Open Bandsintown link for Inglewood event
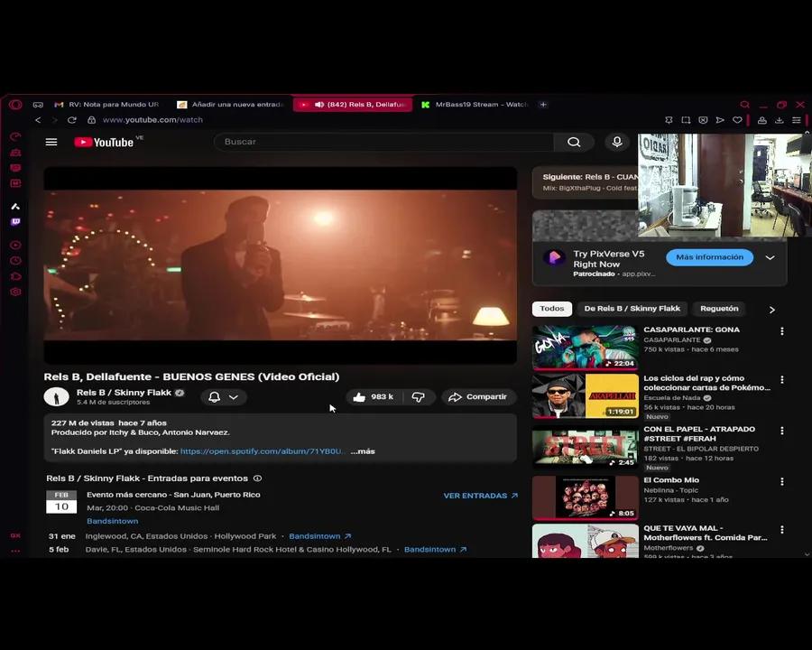 pos(320,536)
